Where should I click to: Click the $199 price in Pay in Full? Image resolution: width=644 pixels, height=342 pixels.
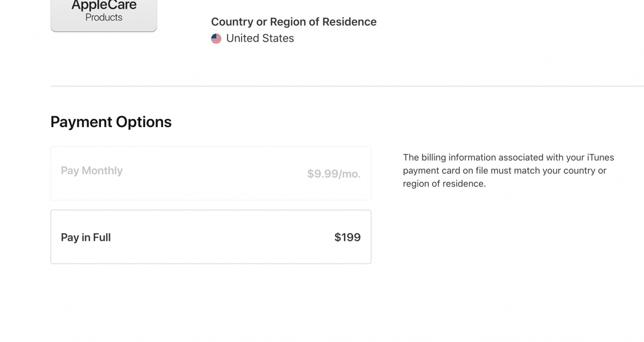[347, 237]
